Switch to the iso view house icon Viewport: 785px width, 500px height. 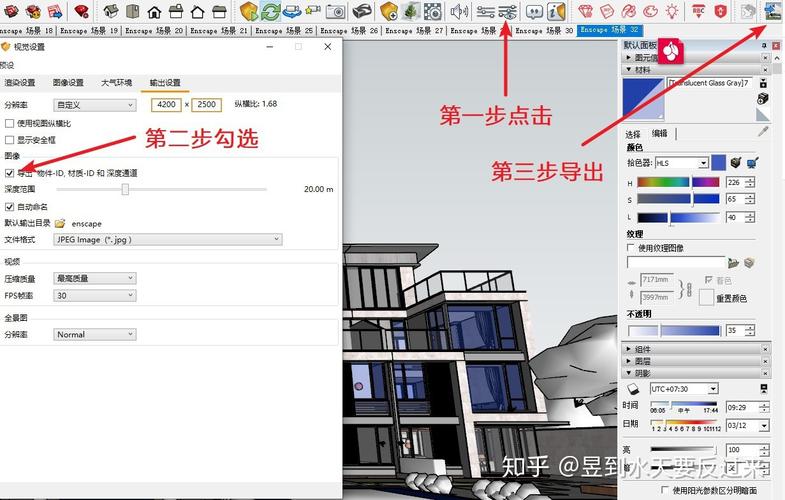[111, 11]
